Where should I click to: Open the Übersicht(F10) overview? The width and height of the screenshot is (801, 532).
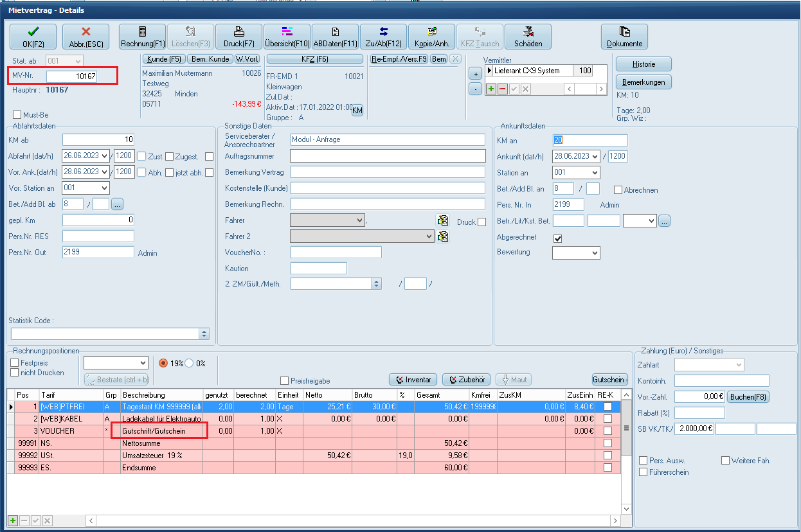(x=287, y=37)
